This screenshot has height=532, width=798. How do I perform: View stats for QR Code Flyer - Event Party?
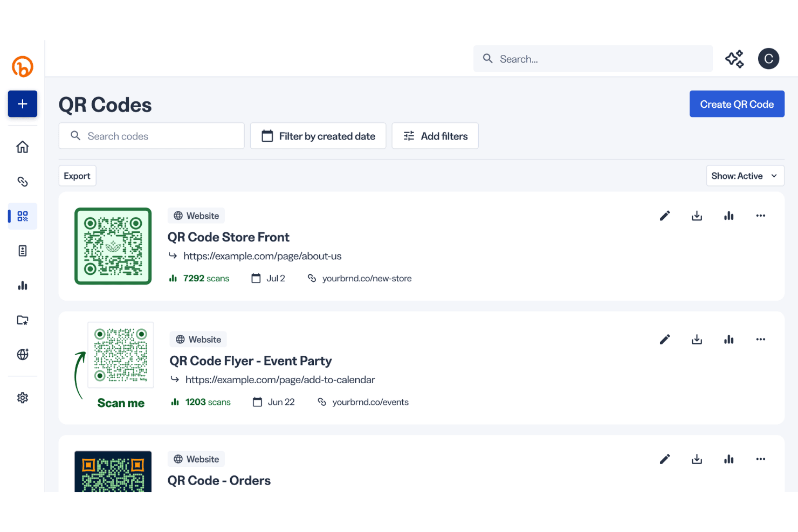coord(729,340)
